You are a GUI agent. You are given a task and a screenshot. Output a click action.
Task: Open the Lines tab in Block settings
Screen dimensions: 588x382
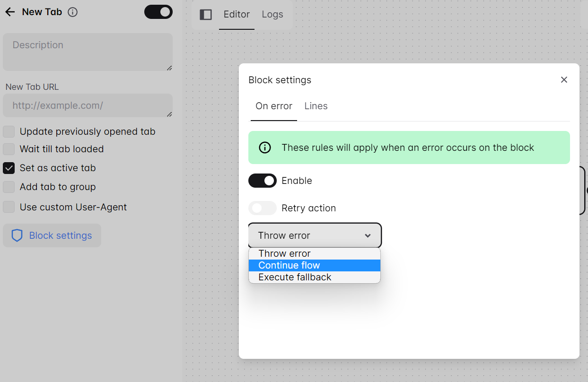coord(316,106)
